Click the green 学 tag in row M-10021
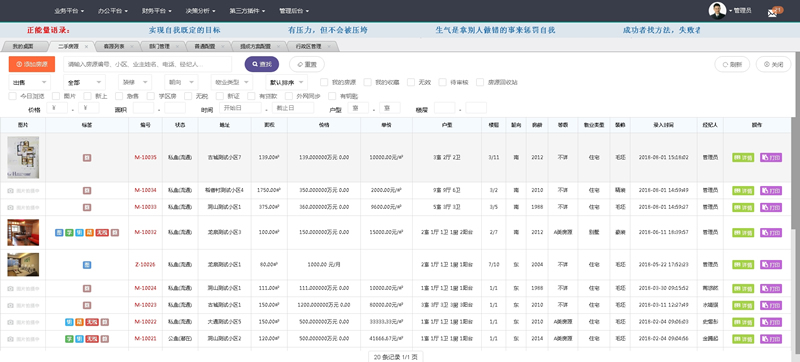 [x=69, y=339]
